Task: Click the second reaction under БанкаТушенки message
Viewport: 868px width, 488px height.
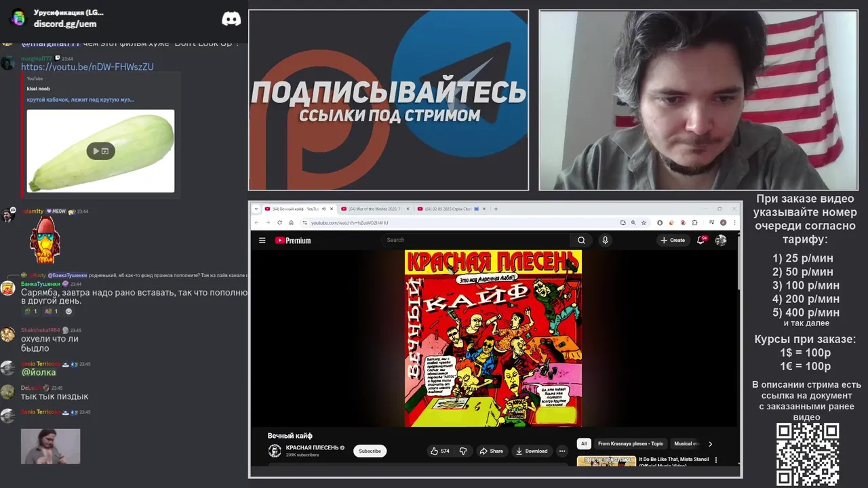Action: (x=51, y=311)
